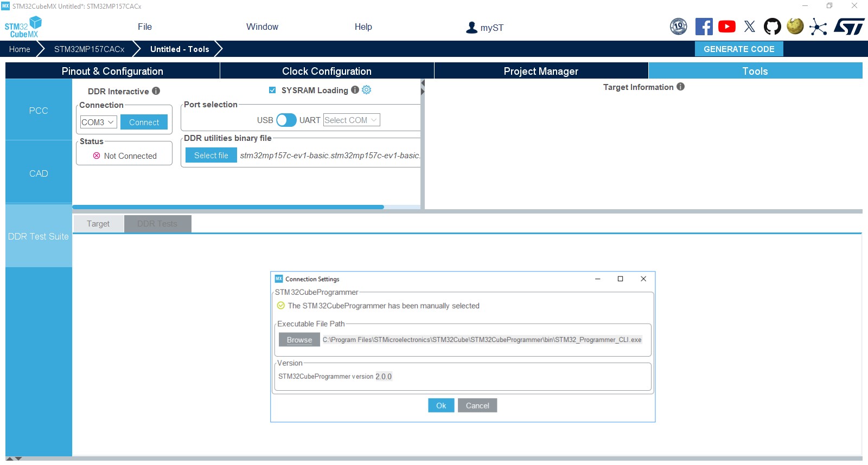Show DDR Interactive info icon
The image size is (868, 465).
[x=156, y=91]
